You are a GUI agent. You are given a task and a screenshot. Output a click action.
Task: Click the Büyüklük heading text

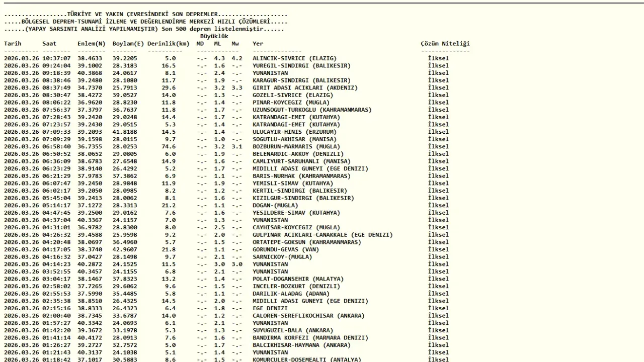214,36
